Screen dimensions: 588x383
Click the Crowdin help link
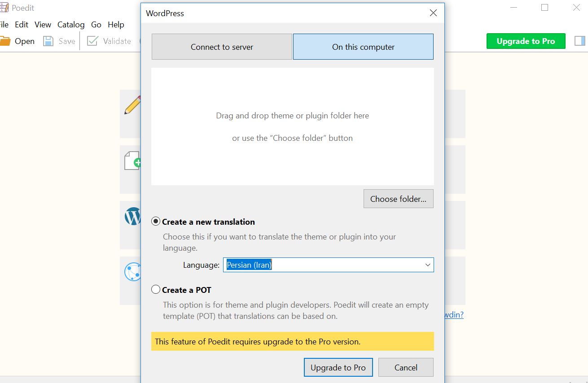[x=454, y=315]
